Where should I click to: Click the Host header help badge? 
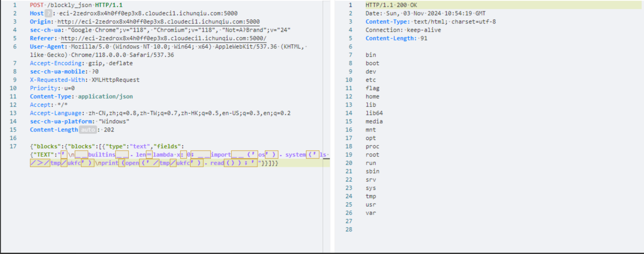pyautogui.click(x=48, y=13)
